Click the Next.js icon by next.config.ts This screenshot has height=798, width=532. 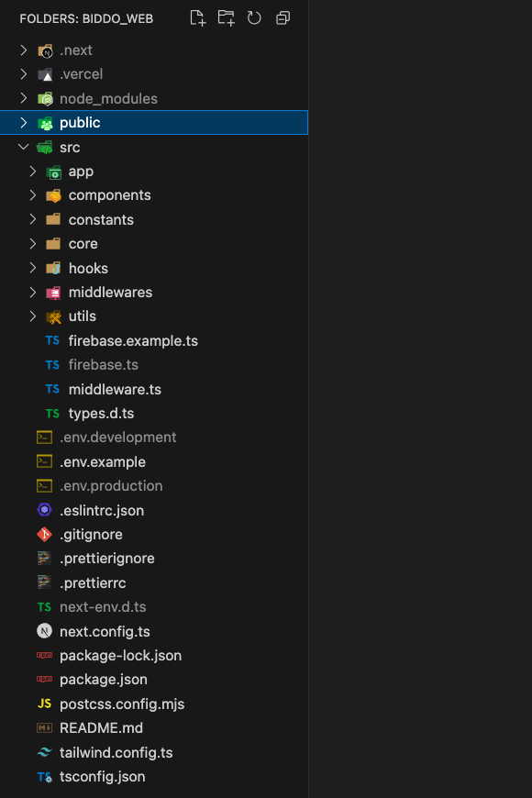tap(44, 631)
